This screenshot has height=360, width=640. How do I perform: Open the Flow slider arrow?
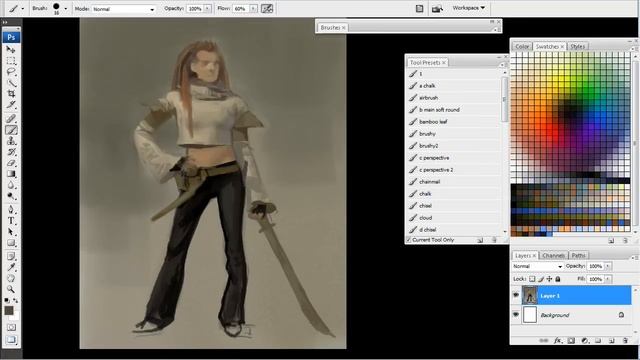tap(253, 9)
